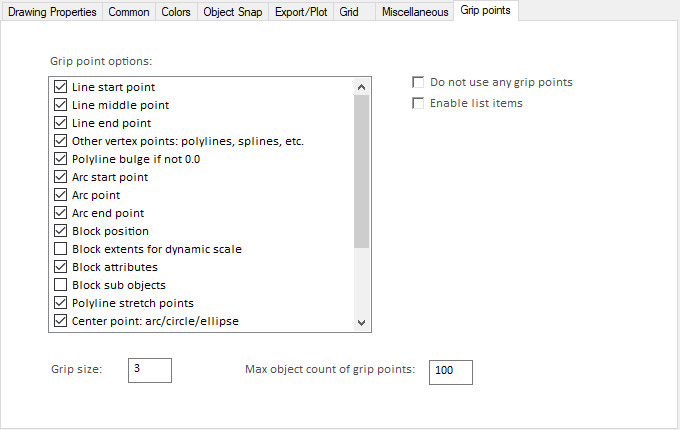Toggle the Line middle point checkbox
The height and width of the screenshot is (430, 680).
pyautogui.click(x=61, y=105)
